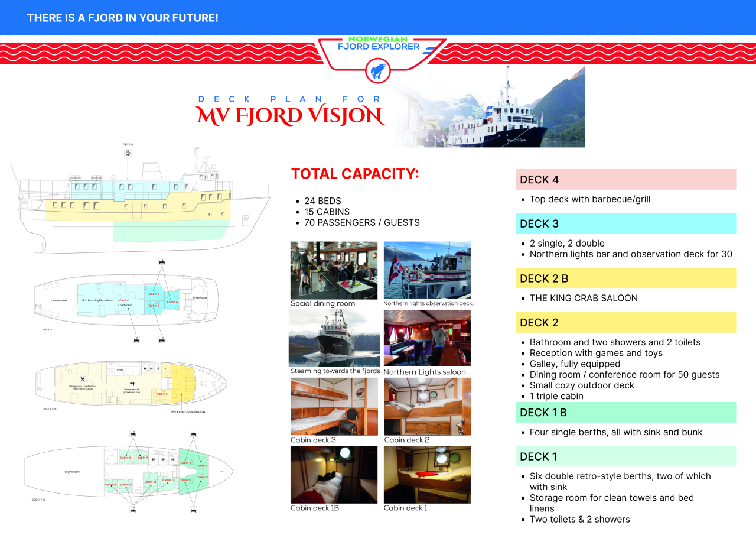Open the Social dining room photo

coord(334,270)
